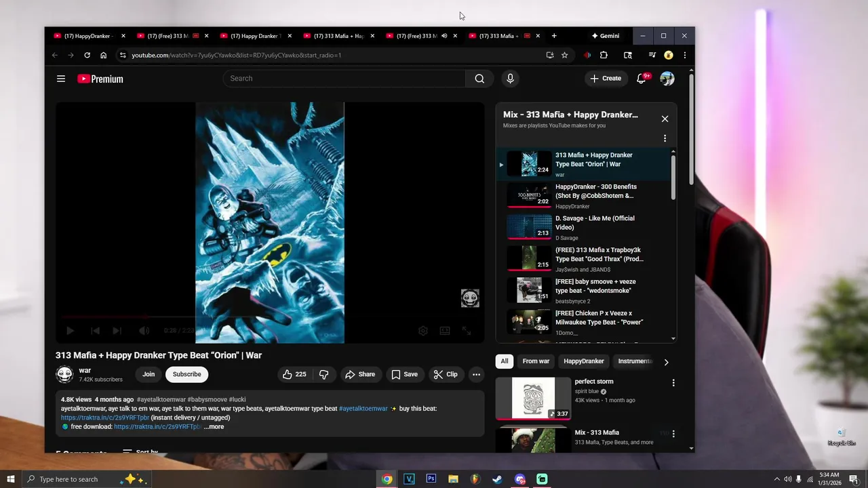
Task: Switch to (17) Happy Dranker T browser tab
Action: (x=255, y=36)
